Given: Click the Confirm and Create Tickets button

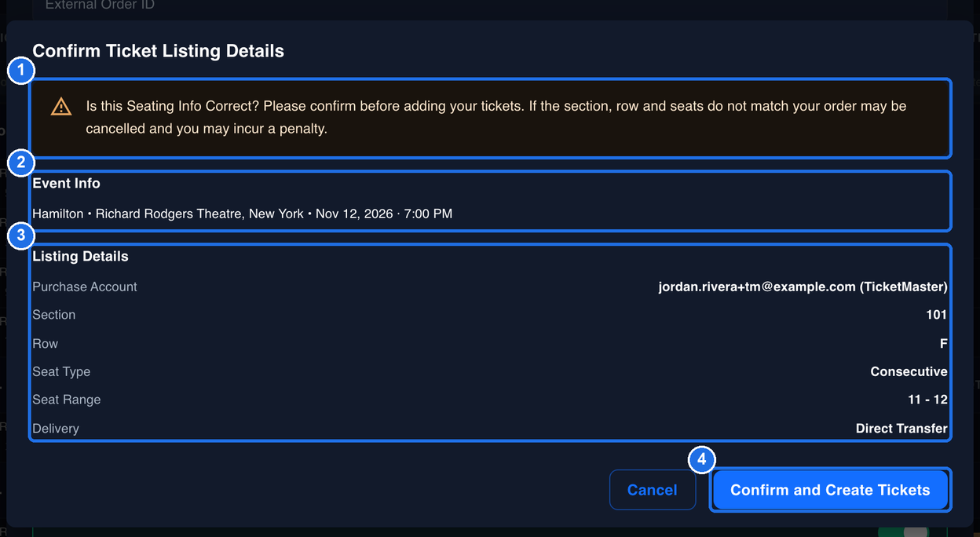Looking at the screenshot, I should [x=830, y=490].
